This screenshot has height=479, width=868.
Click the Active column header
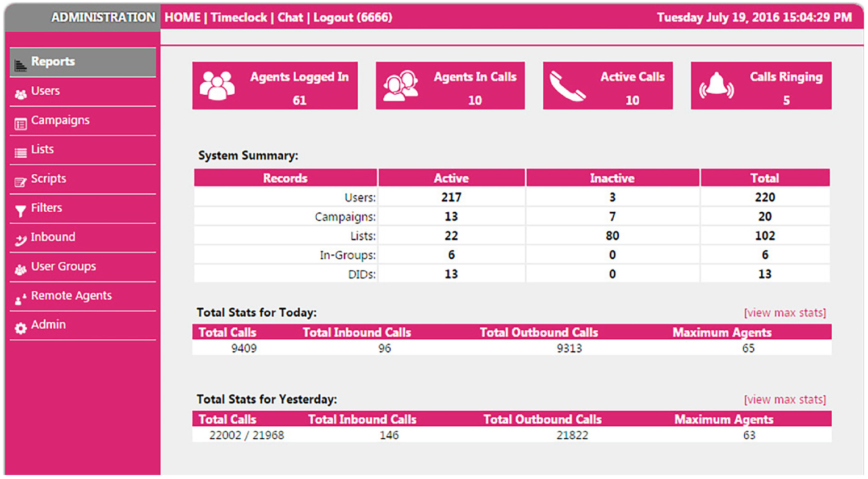coord(451,178)
